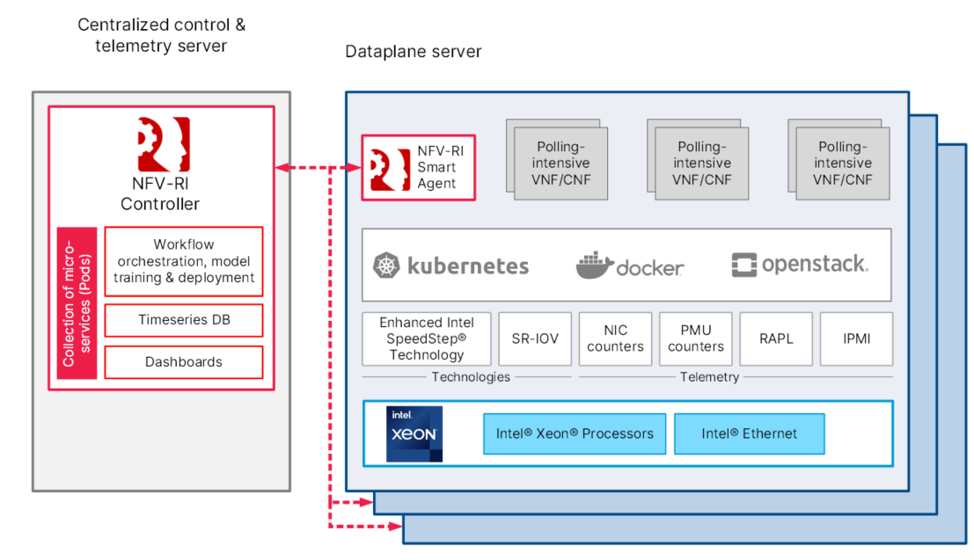Viewport: 974px width, 560px height.
Task: Click the PMU counters box
Action: pos(696,339)
